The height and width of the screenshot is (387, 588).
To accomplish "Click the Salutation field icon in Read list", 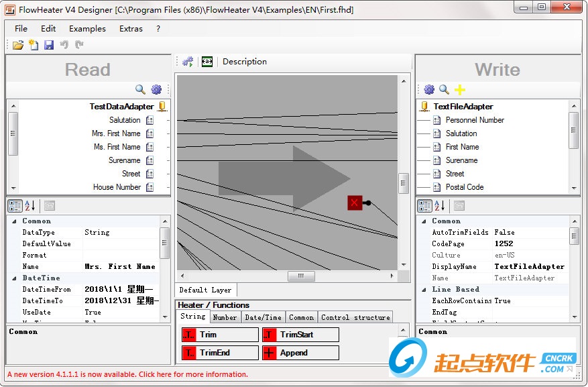I will click(x=150, y=120).
